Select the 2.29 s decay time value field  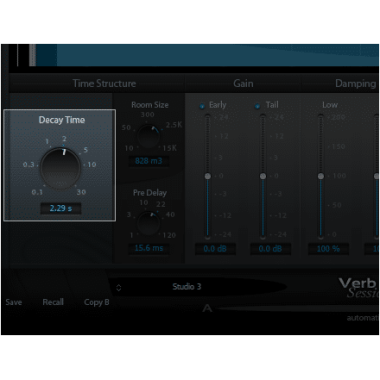pyautogui.click(x=61, y=209)
